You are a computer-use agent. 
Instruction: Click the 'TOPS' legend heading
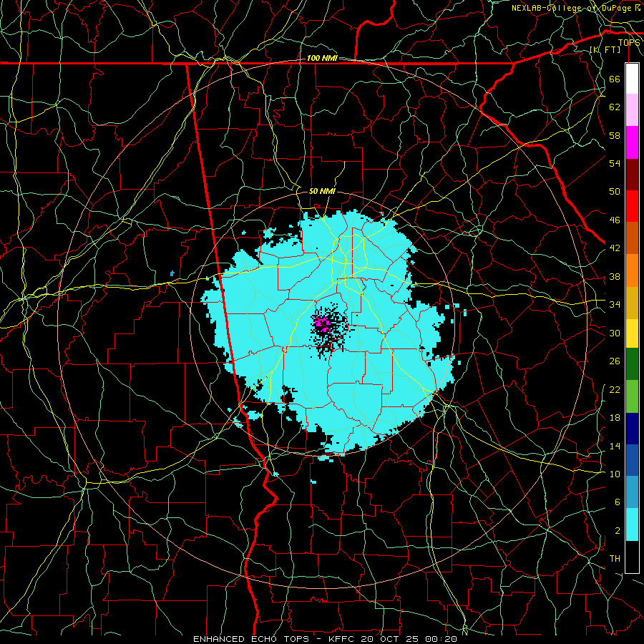(x=629, y=43)
